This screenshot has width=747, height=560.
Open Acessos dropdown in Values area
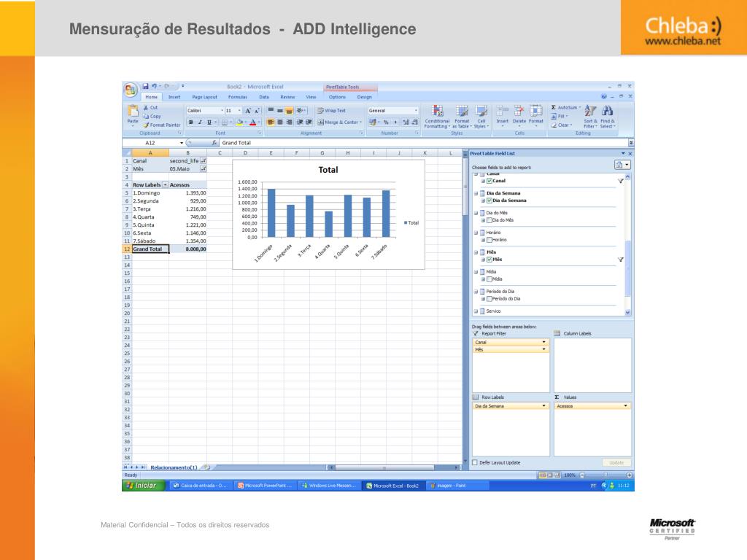click(625, 406)
